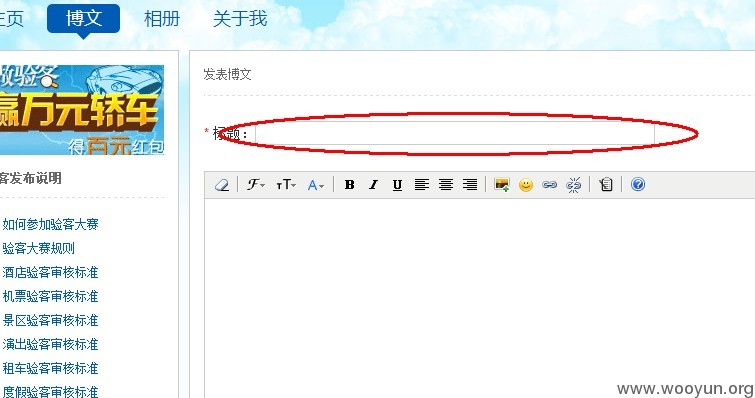Open the font size dropdown
The image size is (755, 398).
[x=286, y=185]
